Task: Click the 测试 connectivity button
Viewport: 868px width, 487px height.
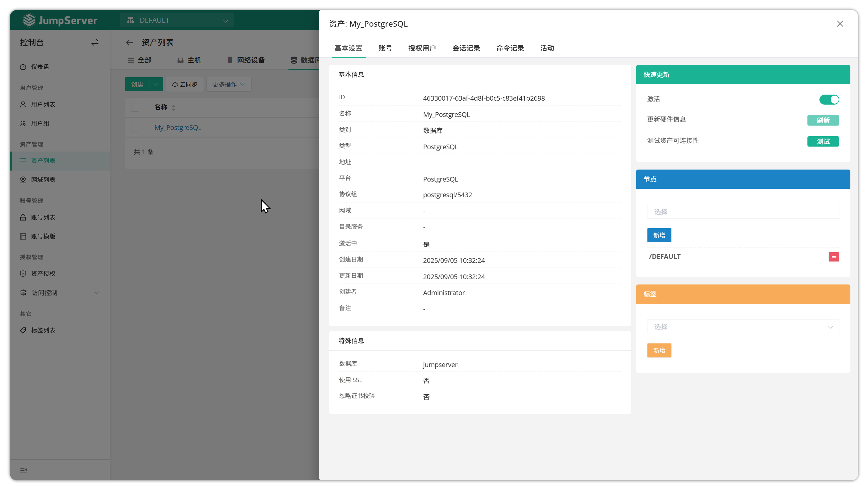Action: click(x=822, y=141)
